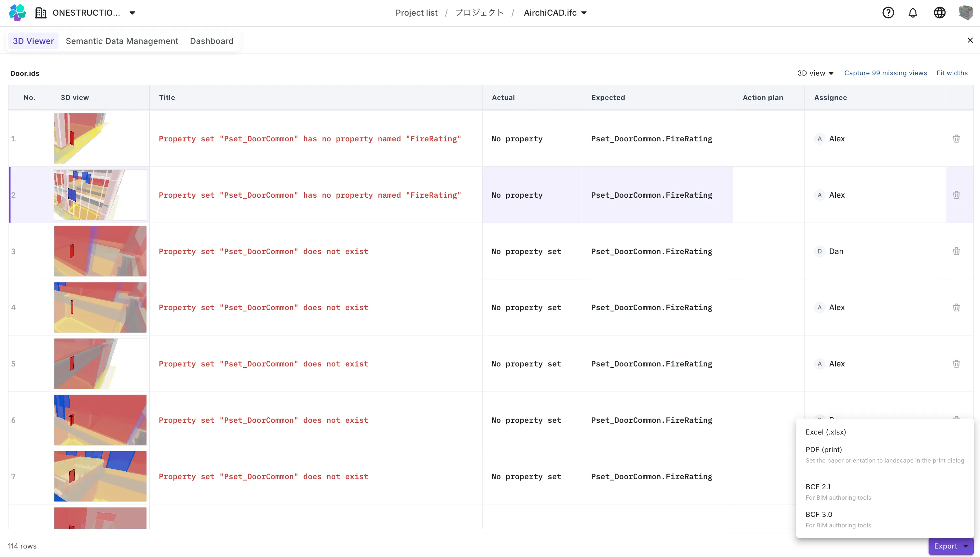Screen dimensions: 980x557
Task: Close the issue table panel
Action: pos(970,40)
